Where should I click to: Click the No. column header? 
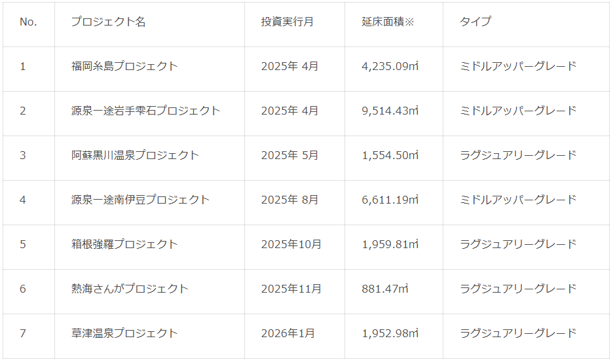(28, 22)
